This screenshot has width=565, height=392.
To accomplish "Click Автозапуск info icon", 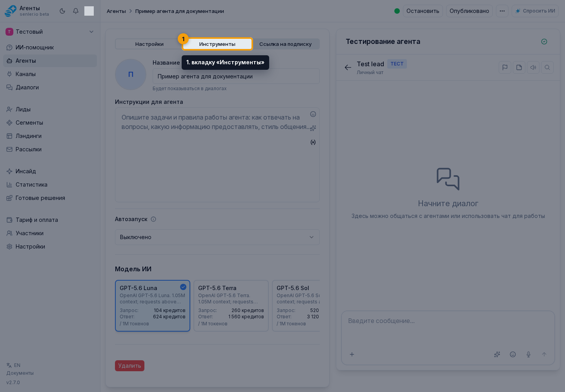I will tap(153, 219).
